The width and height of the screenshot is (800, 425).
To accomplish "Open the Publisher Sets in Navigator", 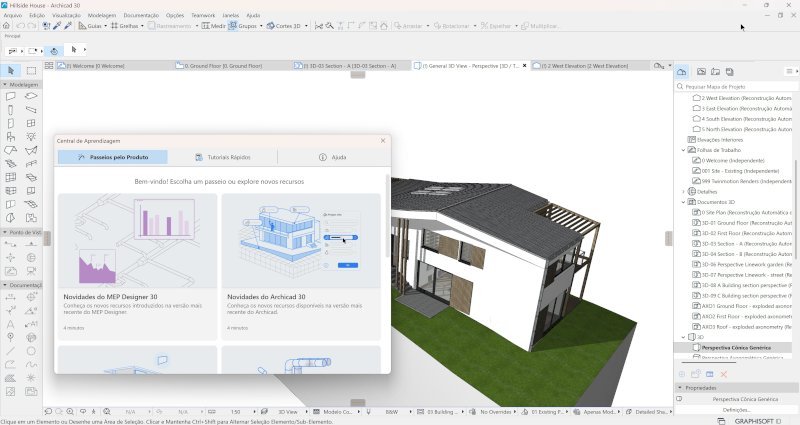I will (x=730, y=72).
